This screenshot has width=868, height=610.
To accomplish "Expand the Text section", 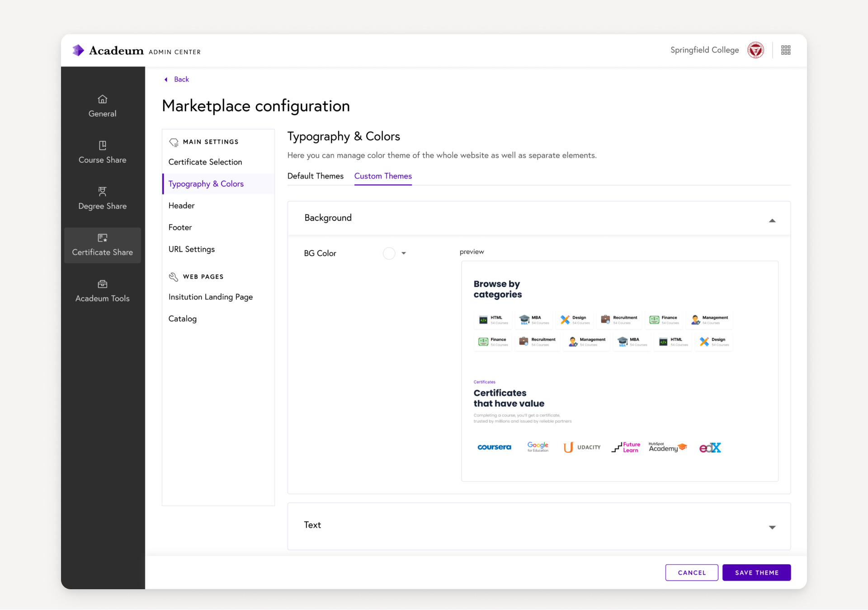I will pos(772,527).
